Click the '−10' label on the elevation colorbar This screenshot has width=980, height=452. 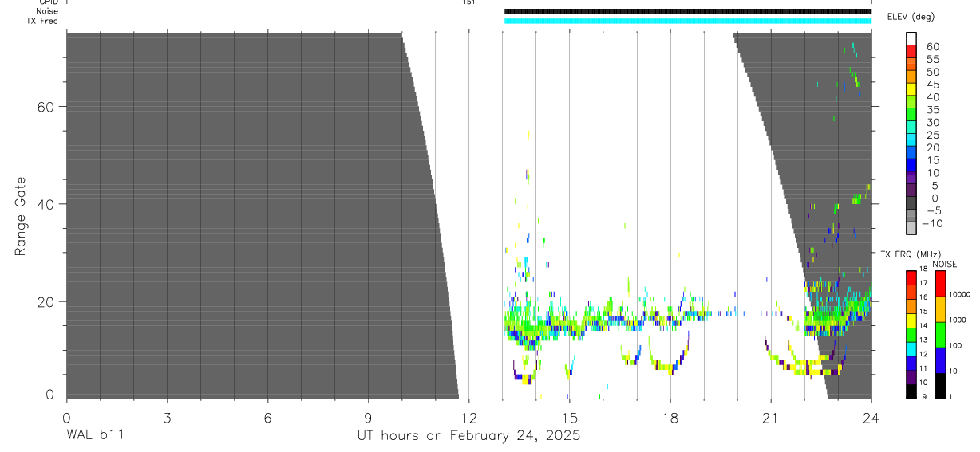pos(932,223)
